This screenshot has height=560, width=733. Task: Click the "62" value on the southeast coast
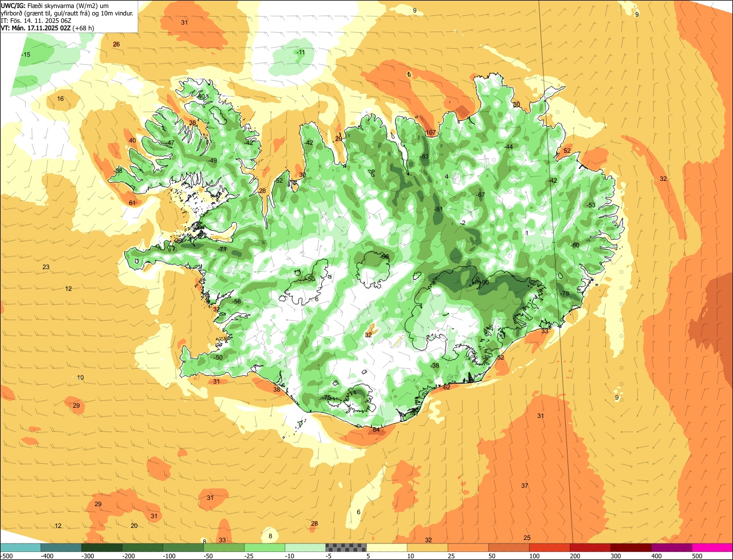(x=447, y=388)
